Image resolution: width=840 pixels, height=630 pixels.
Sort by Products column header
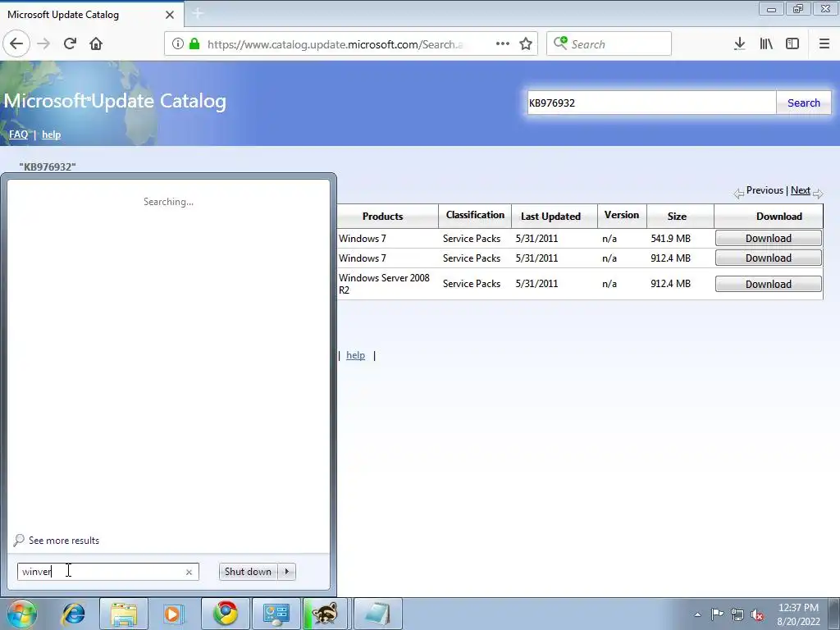click(x=382, y=217)
